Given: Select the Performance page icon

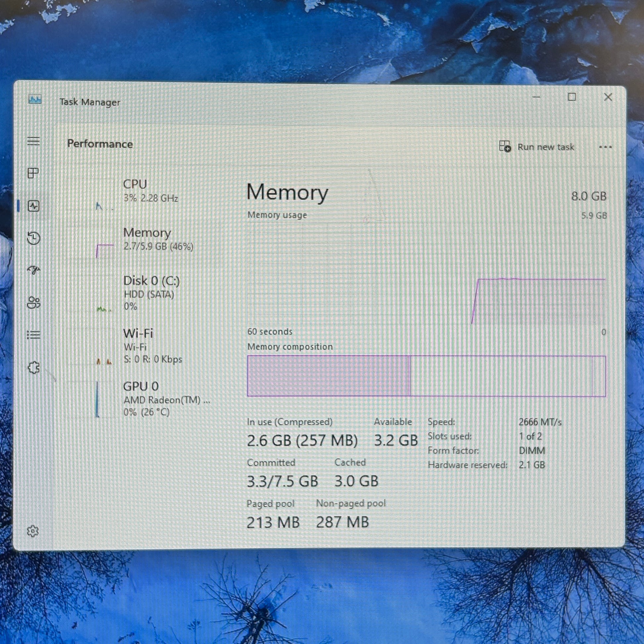Looking at the screenshot, I should [33, 206].
